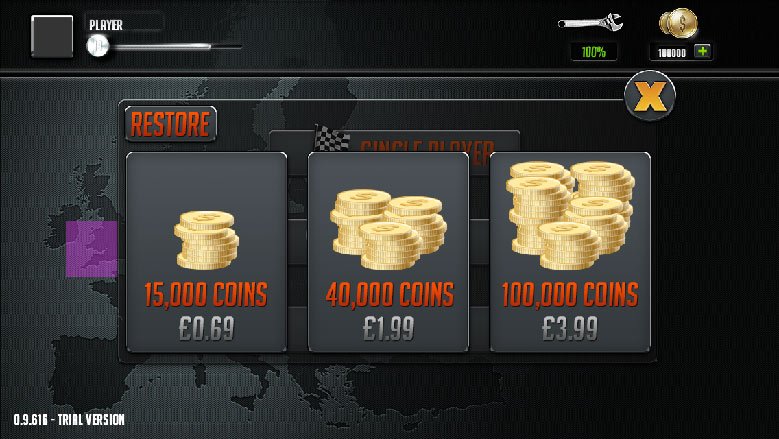
Task: Tap the green plus add-coins icon
Action: click(x=702, y=51)
